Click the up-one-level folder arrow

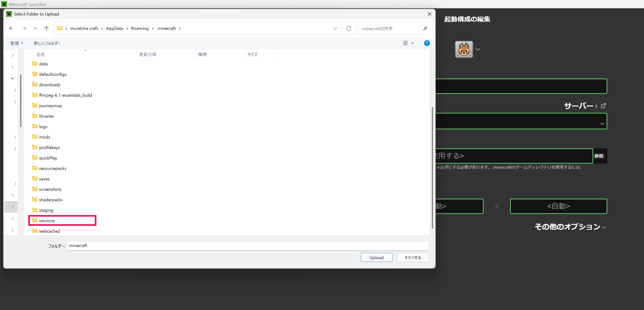point(47,28)
